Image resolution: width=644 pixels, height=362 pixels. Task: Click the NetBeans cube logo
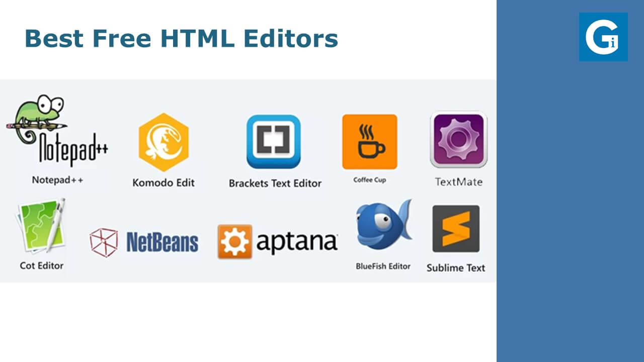click(x=104, y=242)
